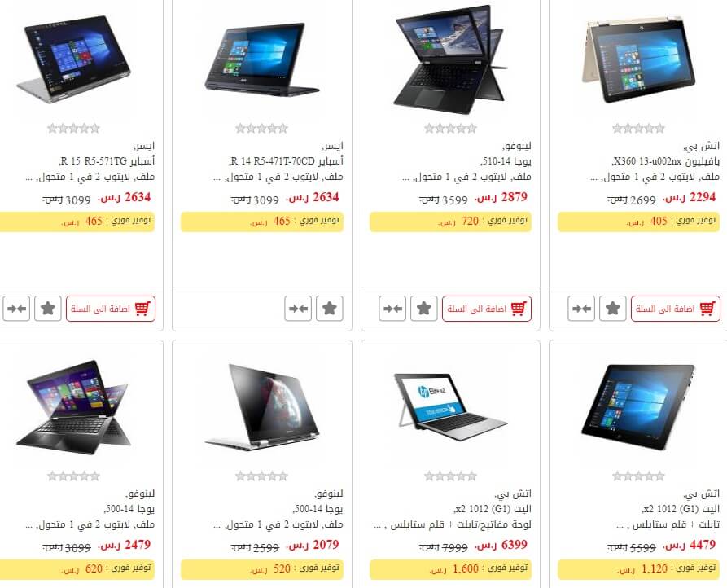Rate HP Elite x2 keyboard bundle stars
This screenshot has width=727, height=588.
(450, 476)
